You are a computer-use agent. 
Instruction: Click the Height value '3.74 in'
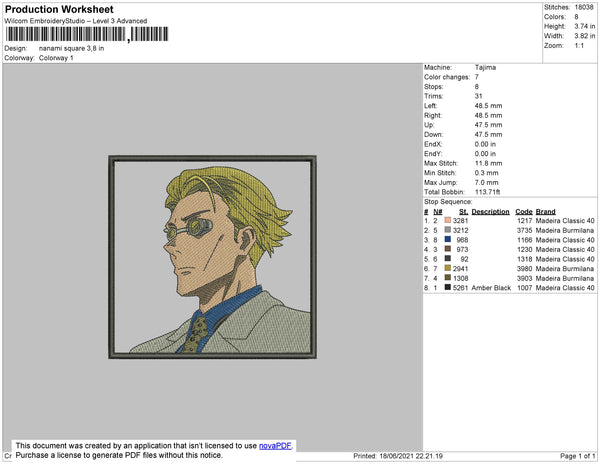pyautogui.click(x=585, y=26)
